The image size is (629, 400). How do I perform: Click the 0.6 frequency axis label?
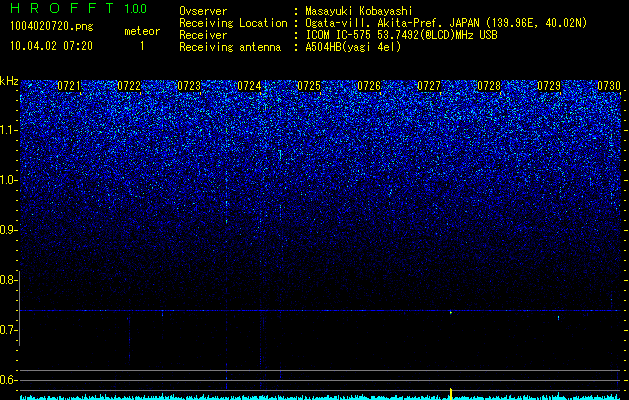[9, 380]
